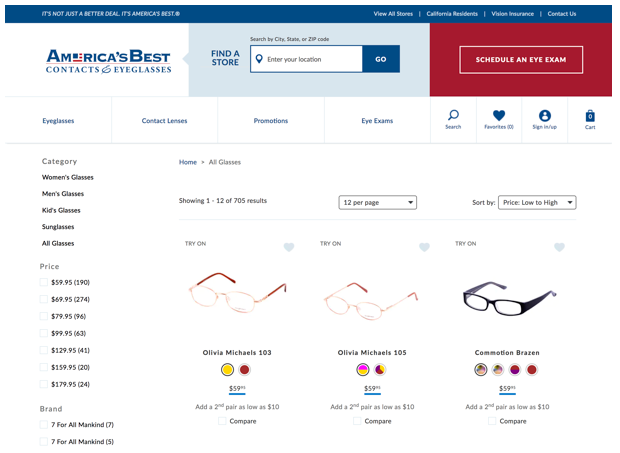Open Favorites heart icon in header

pyautogui.click(x=499, y=115)
